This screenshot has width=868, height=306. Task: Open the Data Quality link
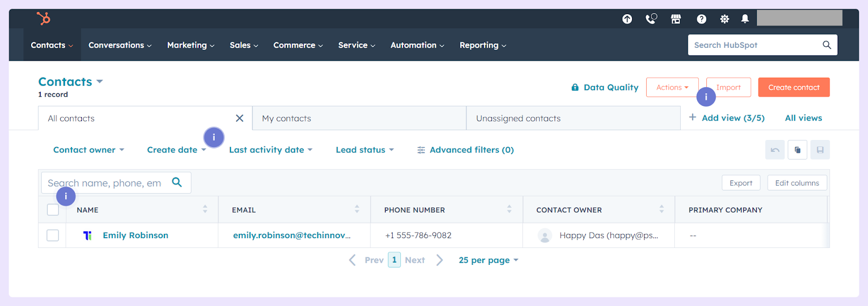pyautogui.click(x=611, y=87)
